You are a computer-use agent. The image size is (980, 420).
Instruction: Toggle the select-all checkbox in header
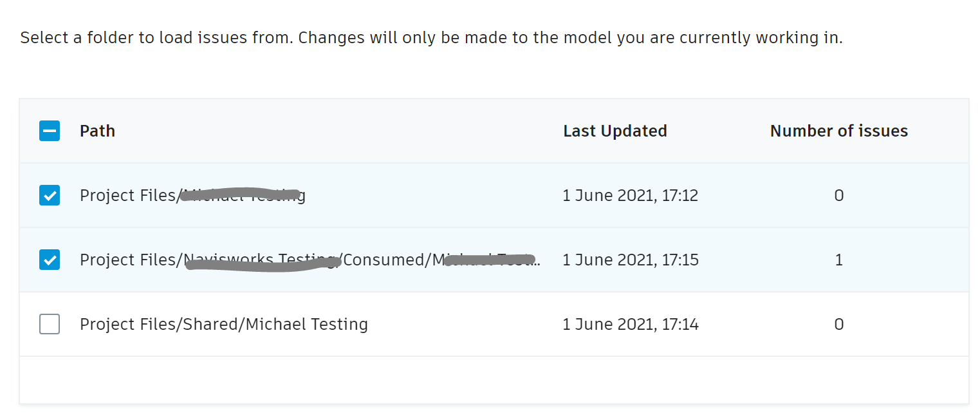click(x=50, y=131)
